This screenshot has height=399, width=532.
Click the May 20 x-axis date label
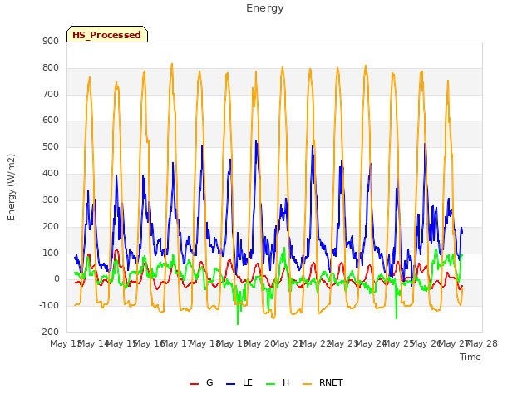point(259,344)
